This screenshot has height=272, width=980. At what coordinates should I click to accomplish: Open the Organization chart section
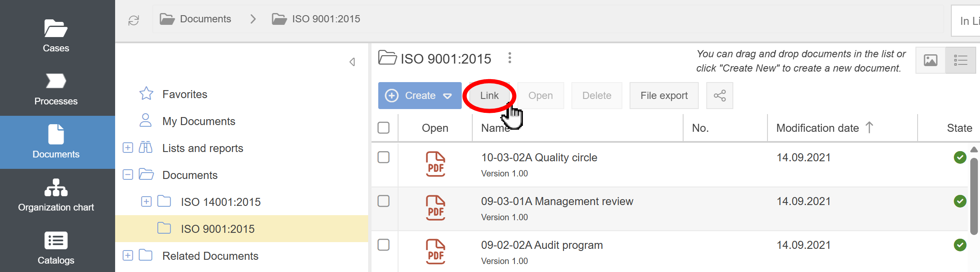(x=56, y=195)
